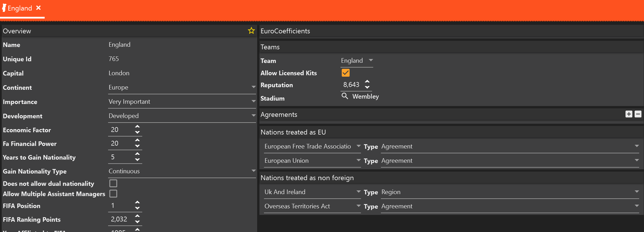This screenshot has width=644, height=232.
Task: Open the Gain Nationality Type dropdown
Action: point(182,171)
